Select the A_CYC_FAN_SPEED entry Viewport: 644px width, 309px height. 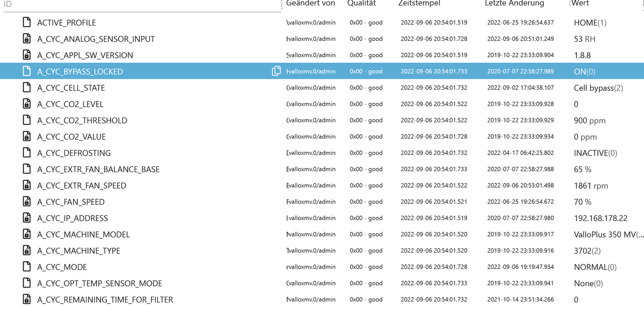pos(71,202)
